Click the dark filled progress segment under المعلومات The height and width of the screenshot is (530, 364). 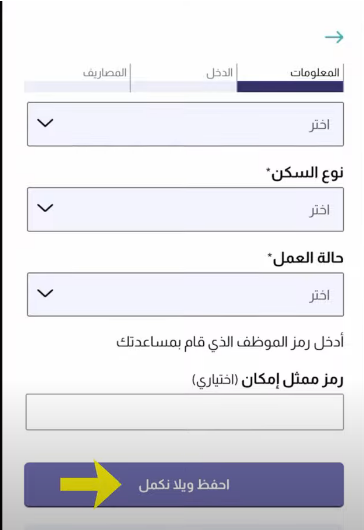[290, 87]
